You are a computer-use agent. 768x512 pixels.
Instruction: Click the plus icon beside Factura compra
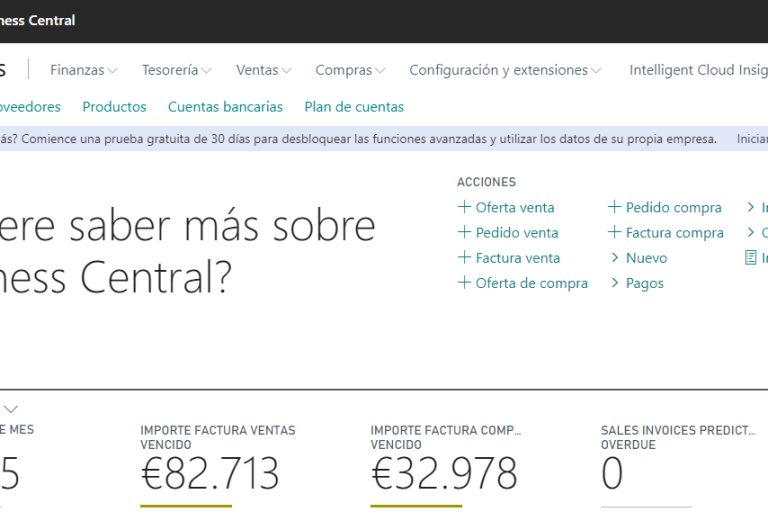tap(615, 233)
